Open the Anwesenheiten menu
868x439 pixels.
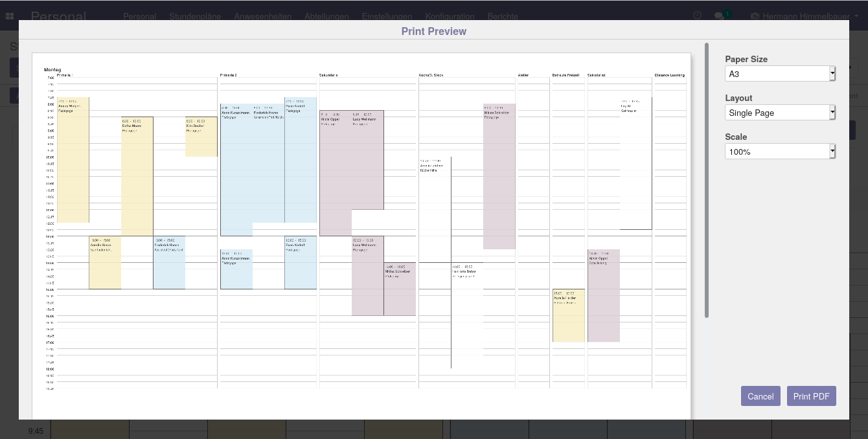262,16
